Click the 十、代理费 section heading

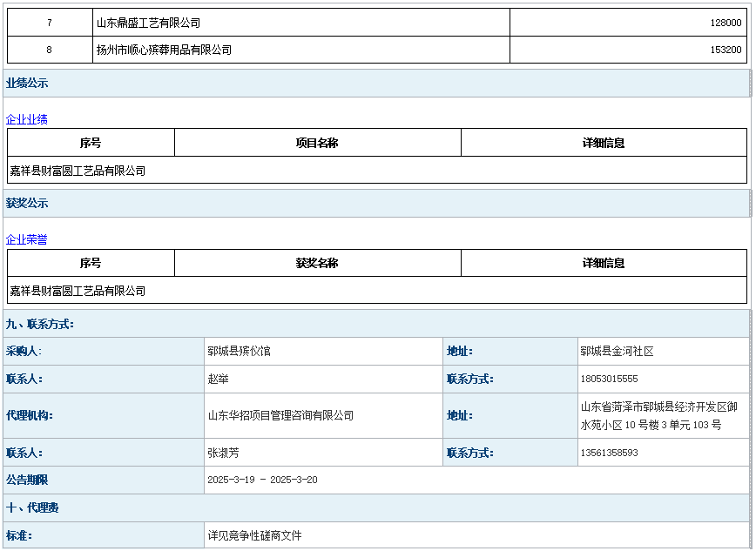tap(33, 507)
